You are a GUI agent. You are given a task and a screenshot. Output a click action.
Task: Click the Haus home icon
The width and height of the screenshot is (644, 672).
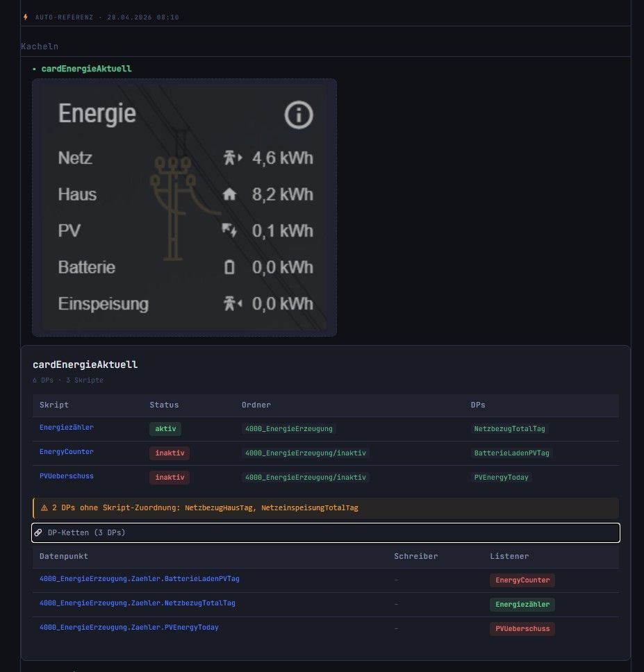coord(229,195)
